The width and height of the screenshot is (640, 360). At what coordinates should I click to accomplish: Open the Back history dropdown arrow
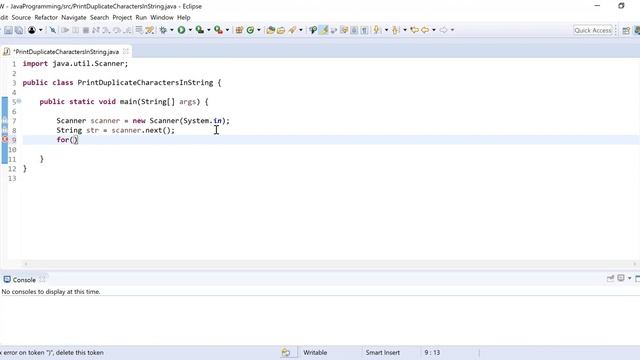tap(434, 30)
